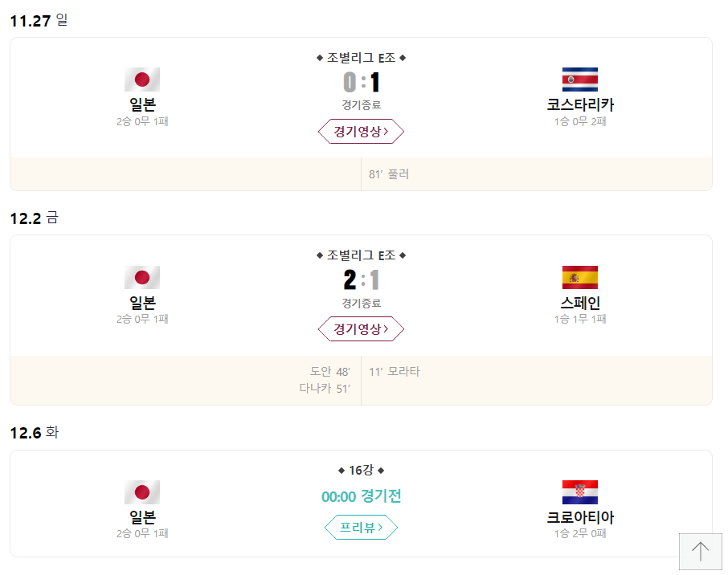Click the Costa Rica flag icon

[x=579, y=78]
